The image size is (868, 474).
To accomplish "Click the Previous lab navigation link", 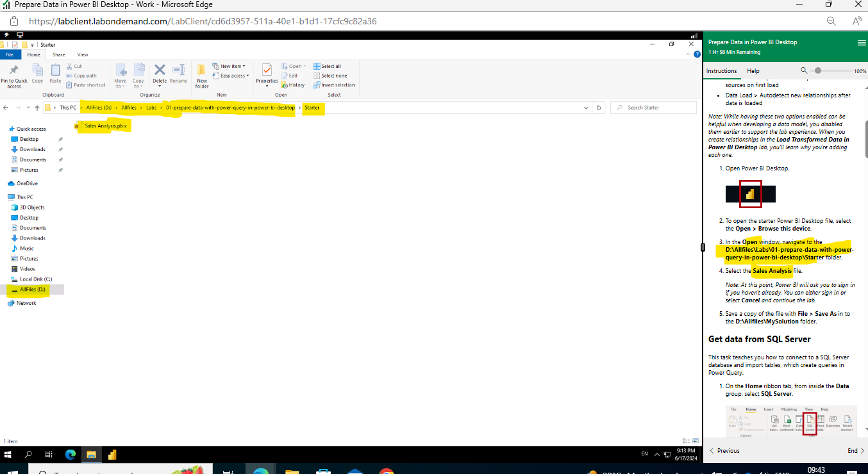I will (x=724, y=451).
